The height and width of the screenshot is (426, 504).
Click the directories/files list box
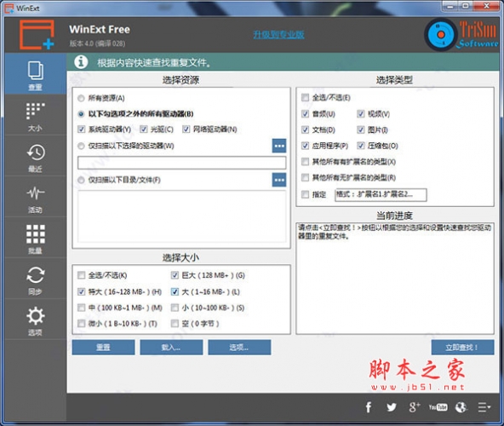tap(181, 216)
